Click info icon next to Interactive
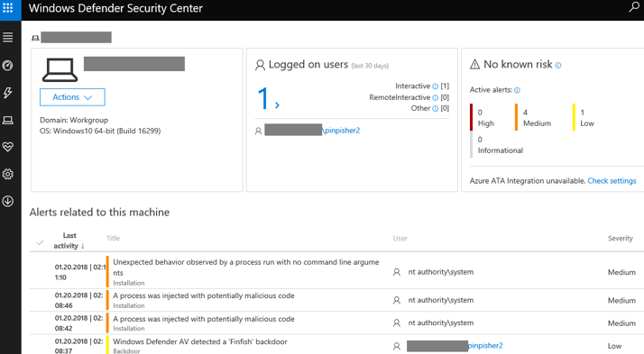The height and width of the screenshot is (354, 644). coord(436,86)
